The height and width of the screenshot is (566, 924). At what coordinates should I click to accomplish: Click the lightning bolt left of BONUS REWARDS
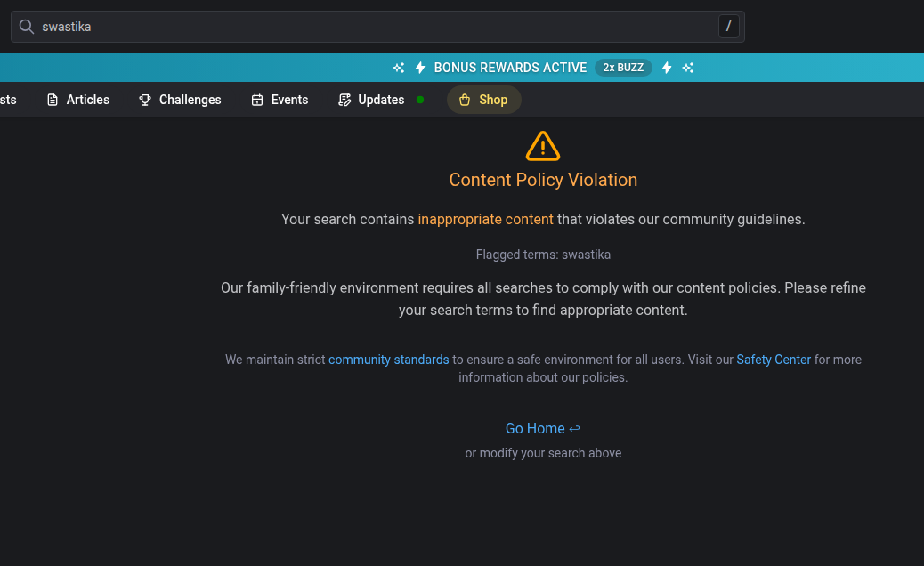pos(420,68)
